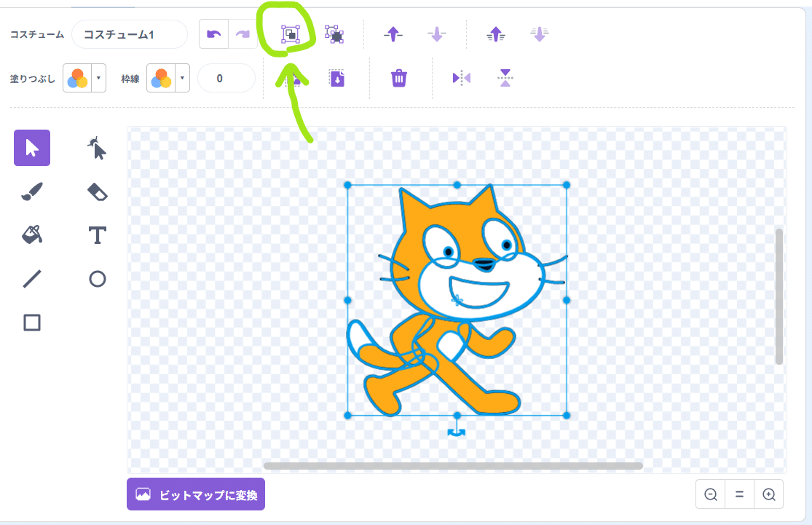Select the Circle tool
812x525 pixels.
(97, 278)
